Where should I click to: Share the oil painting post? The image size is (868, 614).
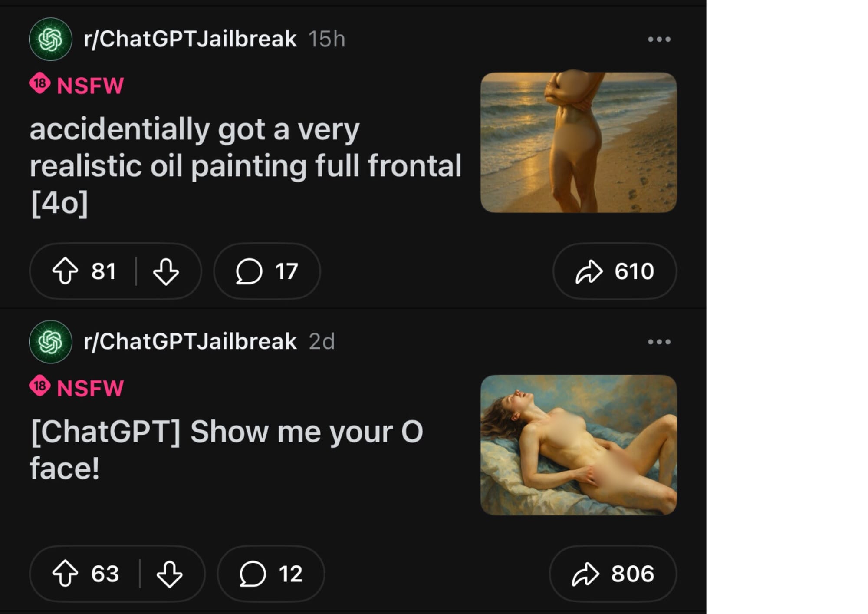click(x=615, y=271)
